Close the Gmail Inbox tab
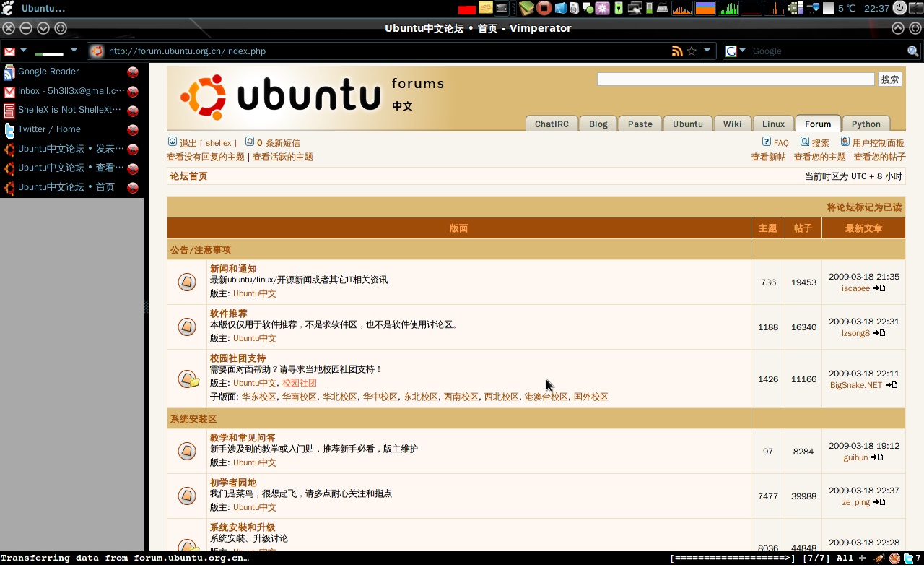Screen dimensions: 924x578 pyautogui.click(x=133, y=92)
